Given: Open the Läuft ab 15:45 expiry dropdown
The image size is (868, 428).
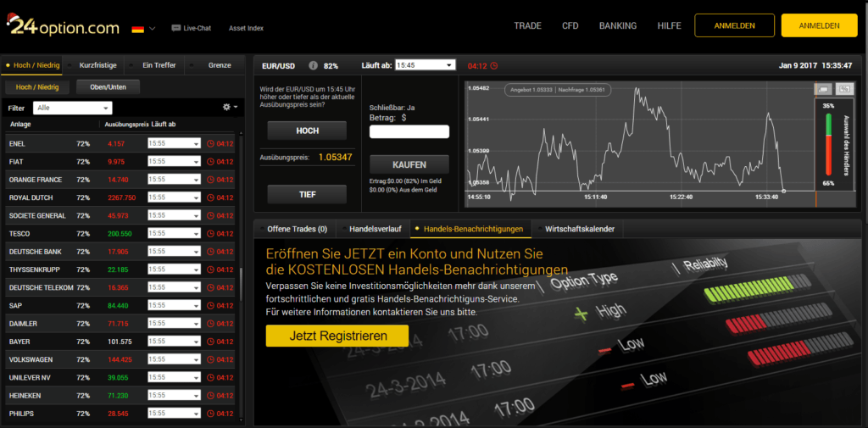Looking at the screenshot, I should click(426, 65).
